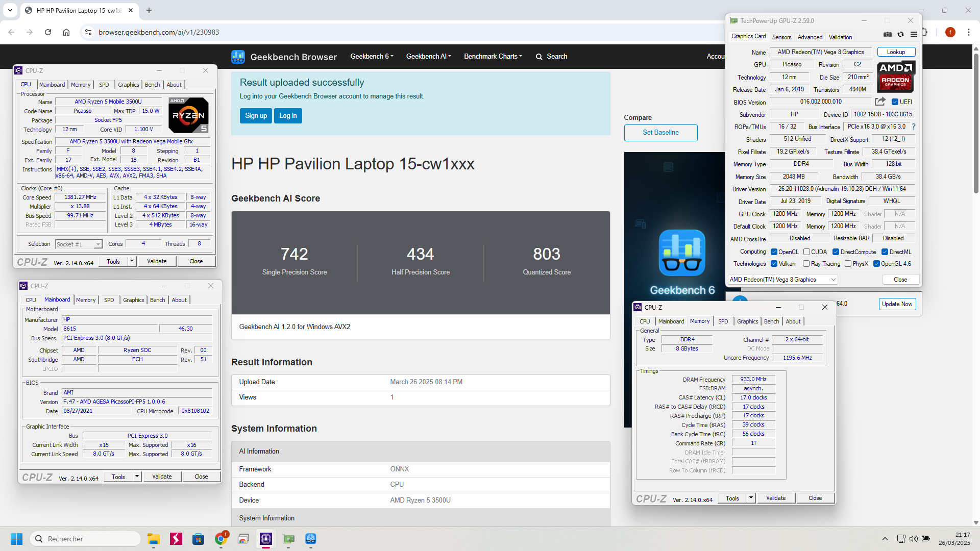Select SPD tab in the CPU-Z Memory window
The image size is (980, 551).
tap(723, 321)
